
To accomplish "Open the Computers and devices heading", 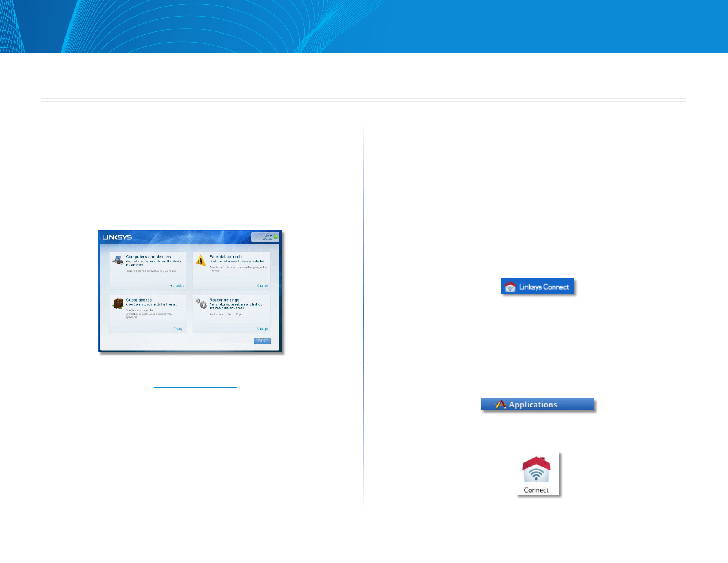I will tap(148, 257).
